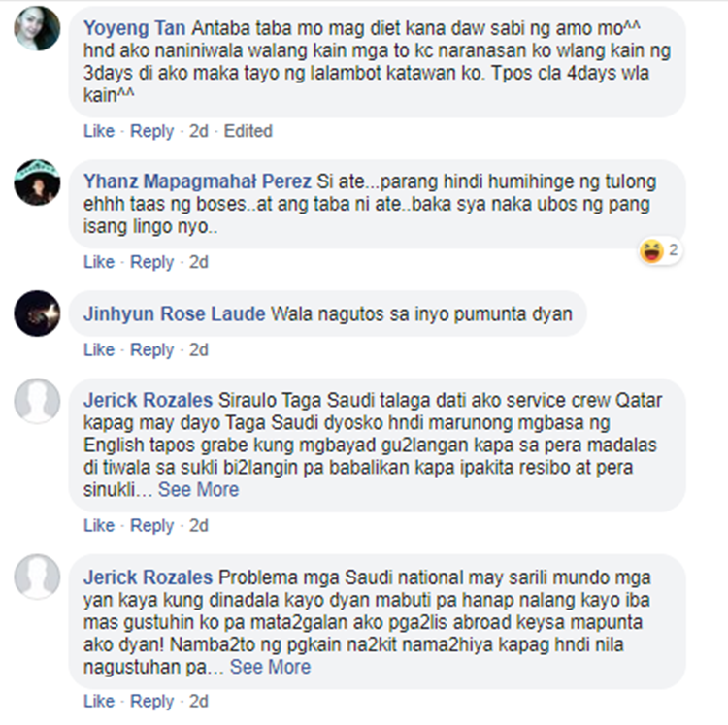The image size is (728, 725).
Task: Open reaction count next to laughing emoji
Action: coord(674,250)
